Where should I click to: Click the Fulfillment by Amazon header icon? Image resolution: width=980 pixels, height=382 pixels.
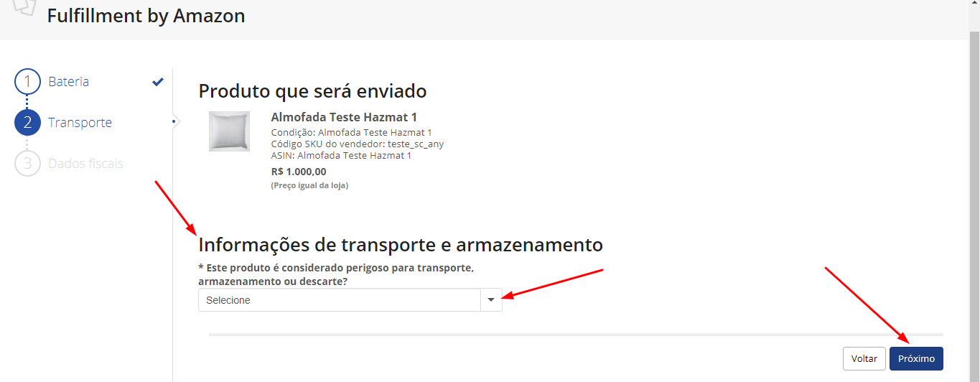pyautogui.click(x=24, y=7)
